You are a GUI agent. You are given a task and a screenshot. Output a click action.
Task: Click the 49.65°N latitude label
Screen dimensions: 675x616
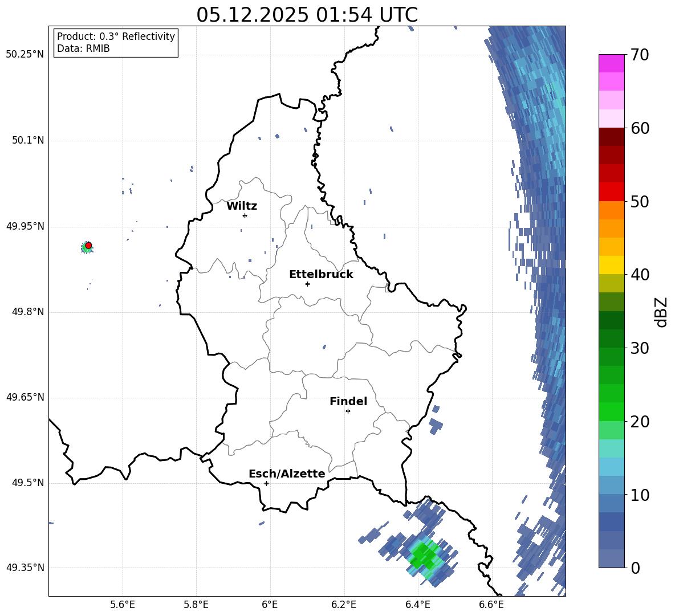click(25, 397)
